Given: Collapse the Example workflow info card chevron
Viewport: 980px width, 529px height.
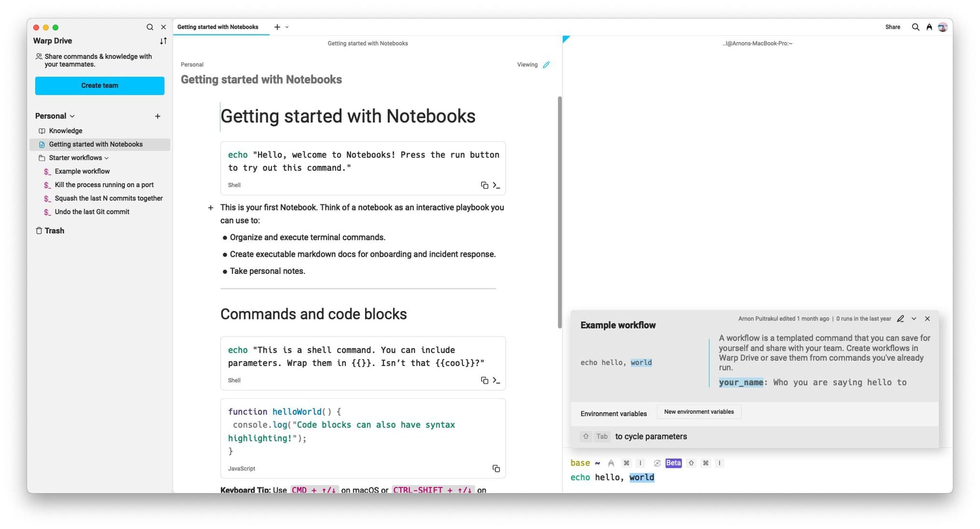Looking at the screenshot, I should (914, 319).
